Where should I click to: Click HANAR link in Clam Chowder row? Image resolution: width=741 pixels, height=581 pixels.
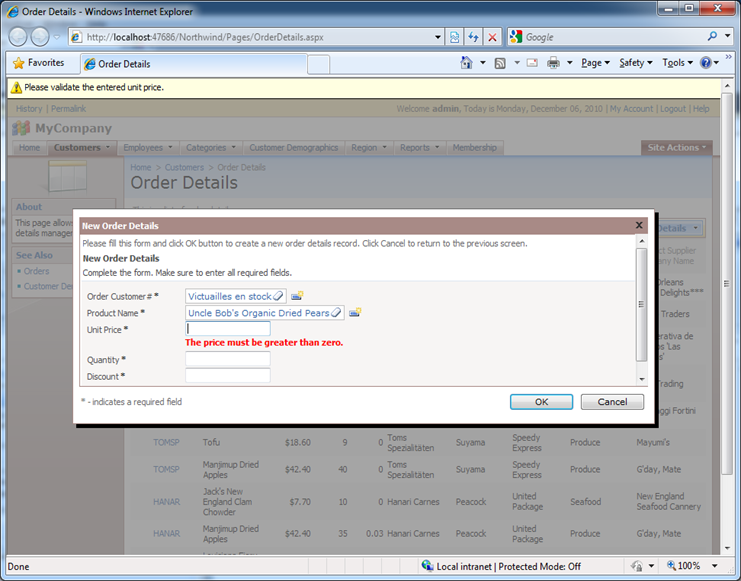pos(166,502)
